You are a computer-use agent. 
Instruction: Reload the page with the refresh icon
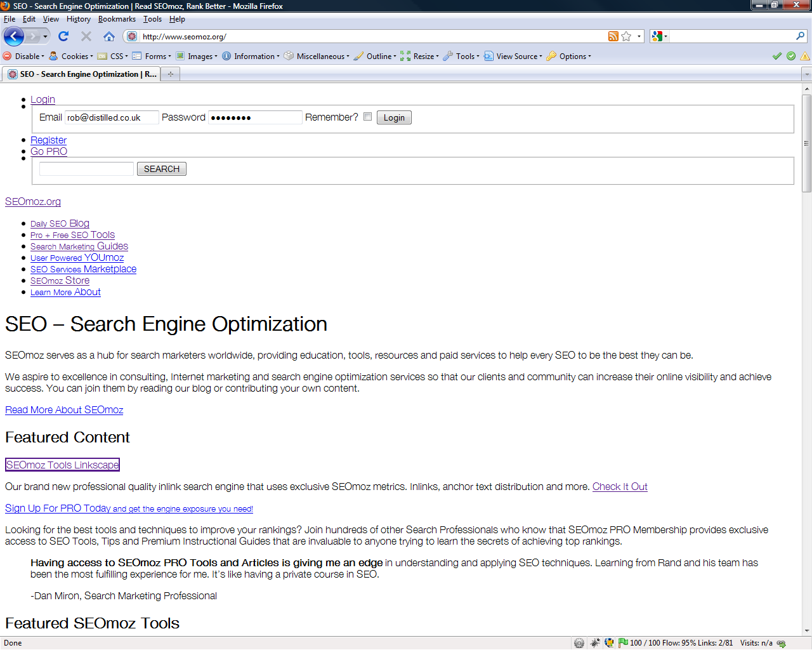coord(63,36)
